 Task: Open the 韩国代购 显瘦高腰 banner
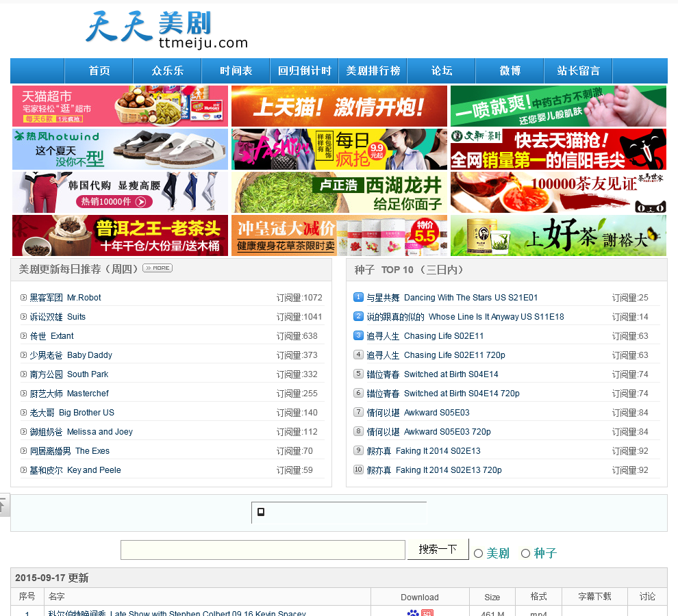[x=120, y=192]
